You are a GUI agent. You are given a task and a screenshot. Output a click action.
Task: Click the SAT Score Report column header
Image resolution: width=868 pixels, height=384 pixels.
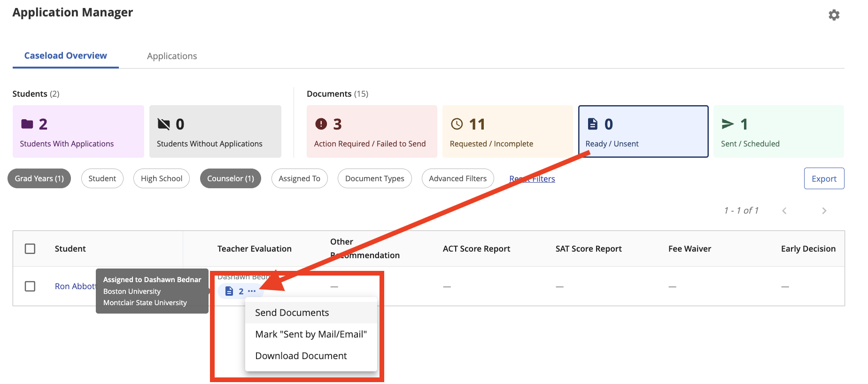pos(589,249)
